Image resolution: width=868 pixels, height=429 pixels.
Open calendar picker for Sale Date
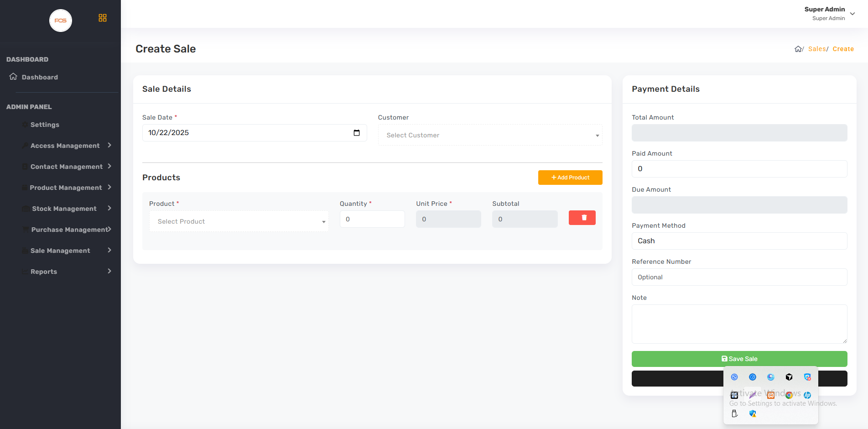357,133
